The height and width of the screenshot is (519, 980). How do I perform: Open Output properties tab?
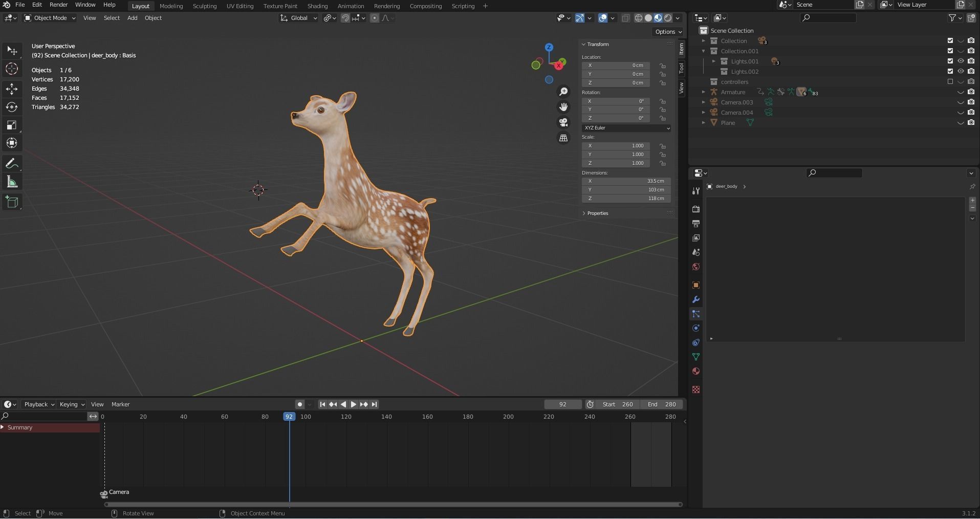coord(695,224)
